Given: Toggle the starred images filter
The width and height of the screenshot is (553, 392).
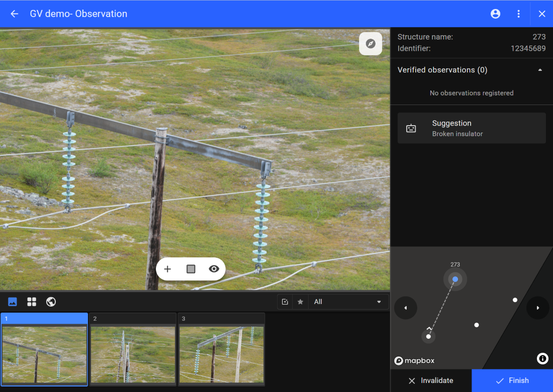Looking at the screenshot, I should point(300,302).
